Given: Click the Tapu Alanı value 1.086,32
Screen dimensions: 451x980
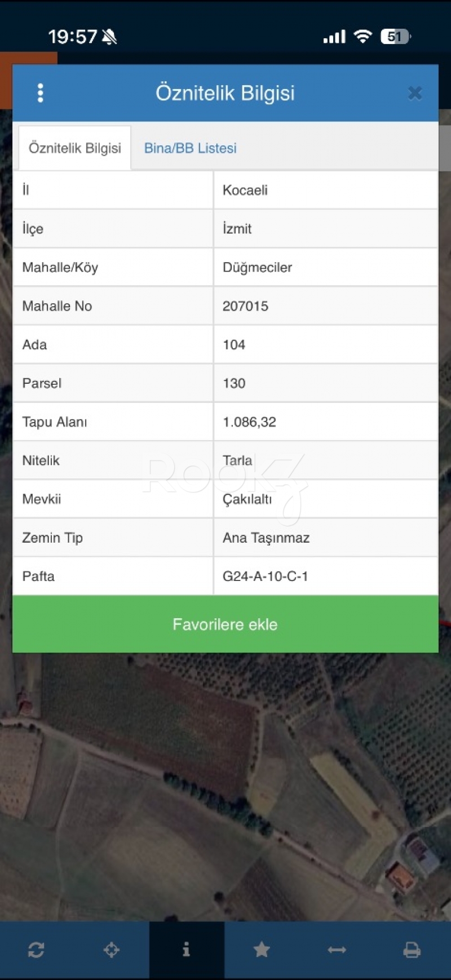Looking at the screenshot, I should (249, 422).
